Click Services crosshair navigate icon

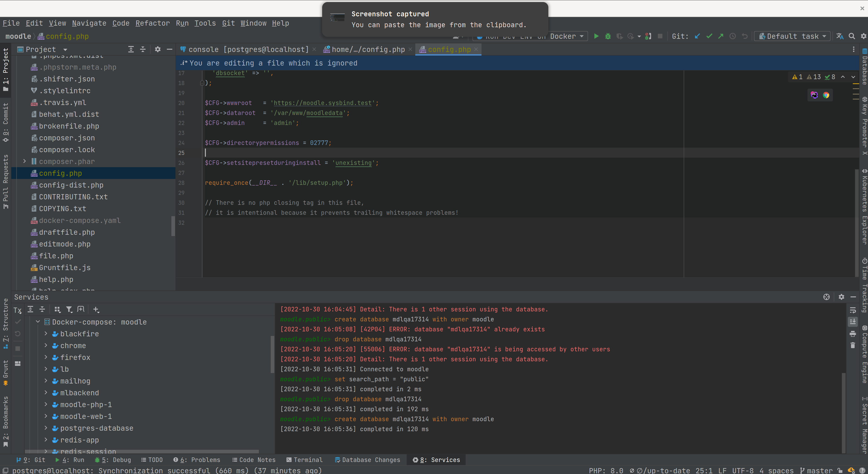point(827,297)
